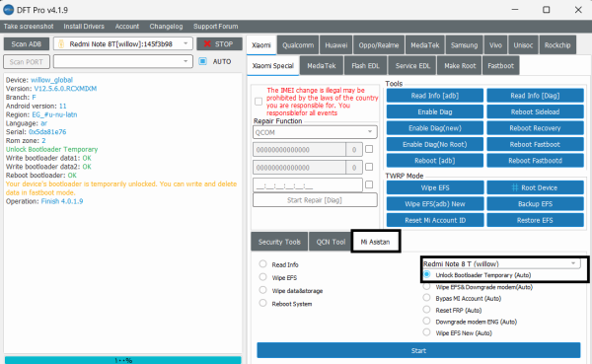The height and width of the screenshot is (364, 592).
Task: Click the Enable Diag(new) button
Action: click(x=435, y=128)
